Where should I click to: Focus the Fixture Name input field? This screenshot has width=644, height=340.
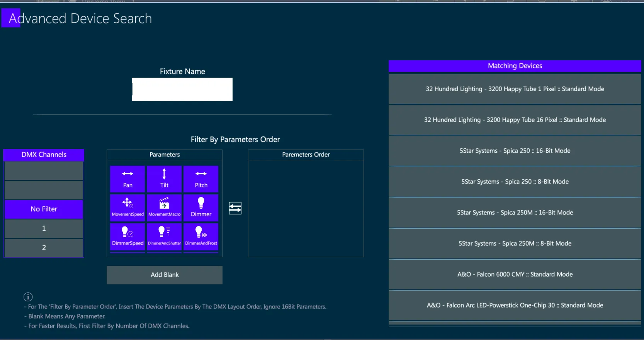182,89
